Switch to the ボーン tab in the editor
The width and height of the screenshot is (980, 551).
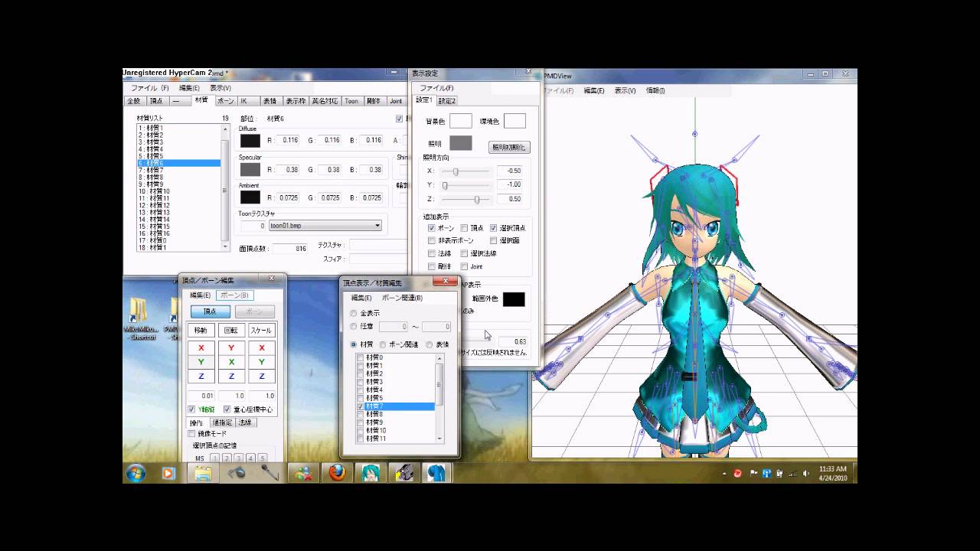pos(225,101)
